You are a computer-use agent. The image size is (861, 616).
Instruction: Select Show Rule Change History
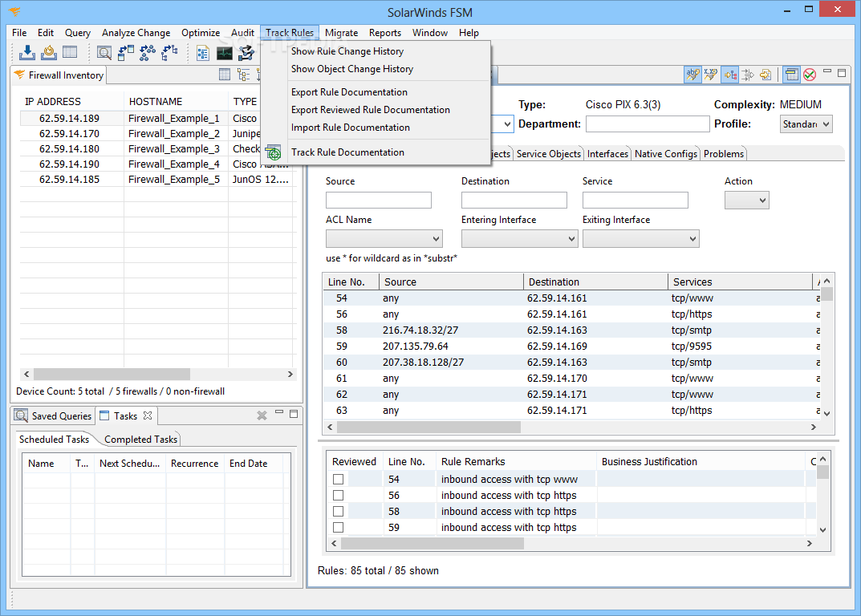pyautogui.click(x=347, y=51)
